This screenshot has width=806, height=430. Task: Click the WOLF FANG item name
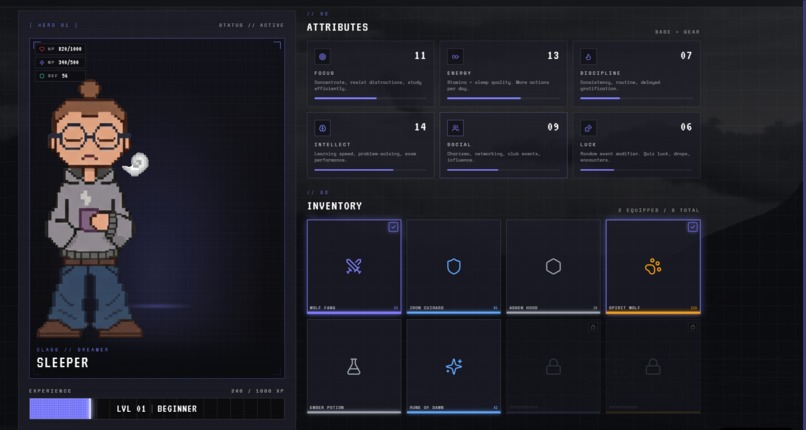[322, 308]
